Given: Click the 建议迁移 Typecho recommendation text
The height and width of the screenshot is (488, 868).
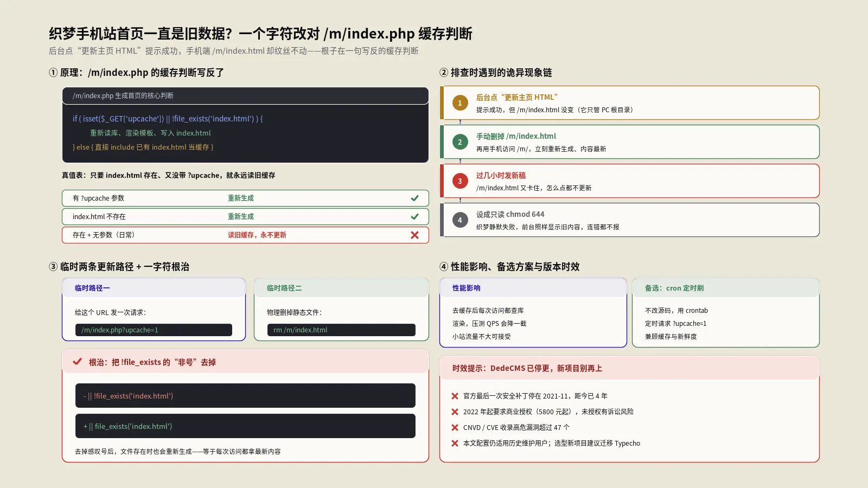Looking at the screenshot, I should (x=552, y=443).
